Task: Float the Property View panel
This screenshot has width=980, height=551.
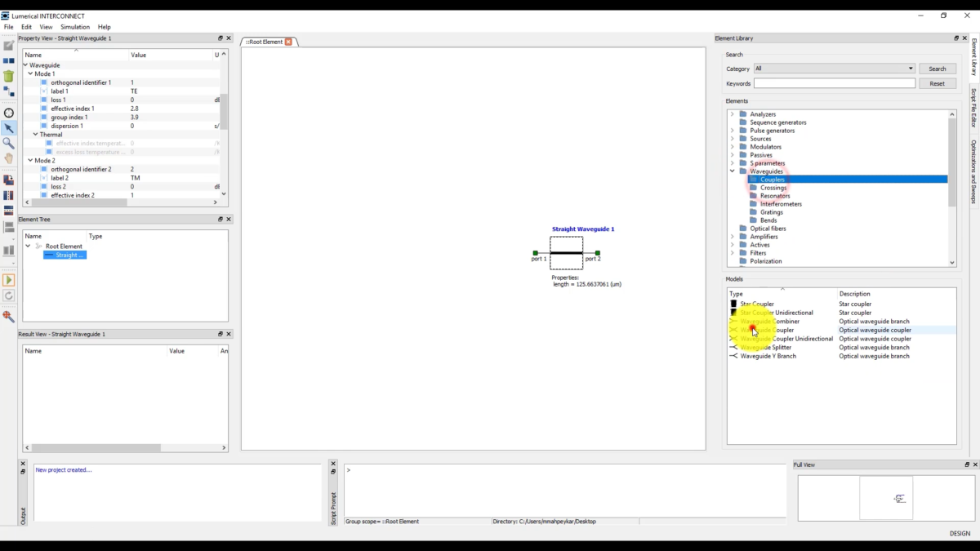Action: click(220, 38)
